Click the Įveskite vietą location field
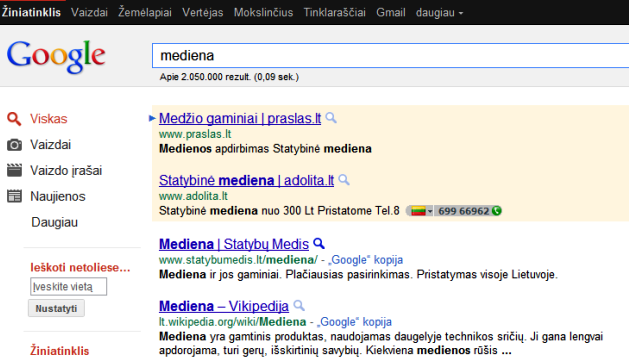The width and height of the screenshot is (629, 361). pos(69,286)
